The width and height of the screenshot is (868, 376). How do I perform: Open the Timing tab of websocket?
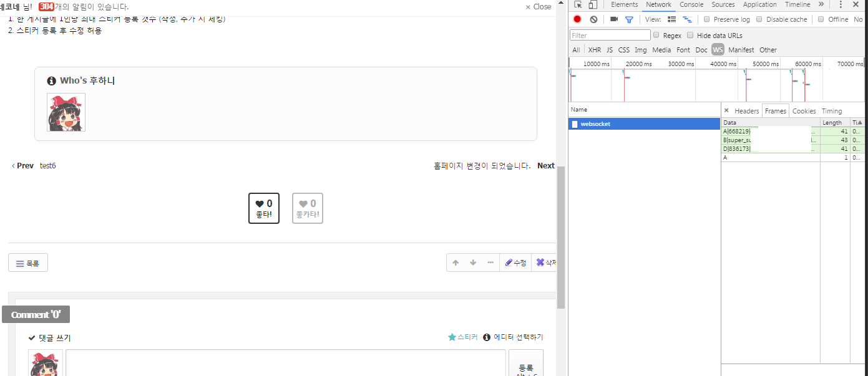(832, 111)
